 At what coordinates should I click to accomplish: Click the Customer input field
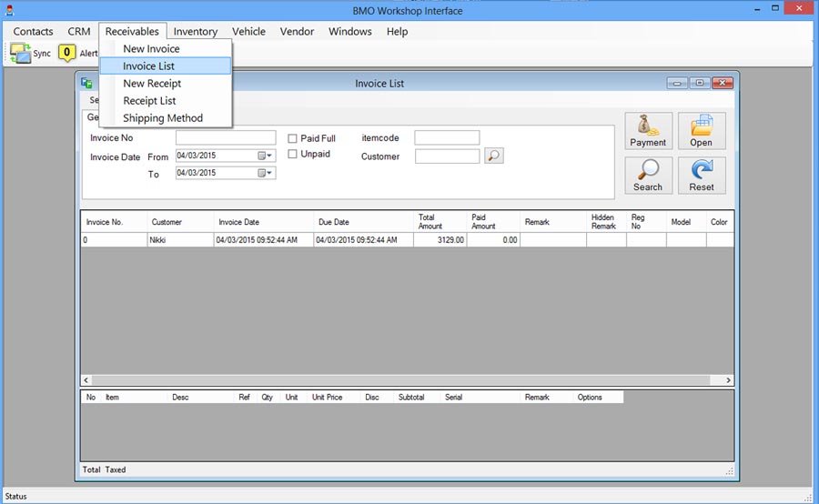[x=447, y=156]
